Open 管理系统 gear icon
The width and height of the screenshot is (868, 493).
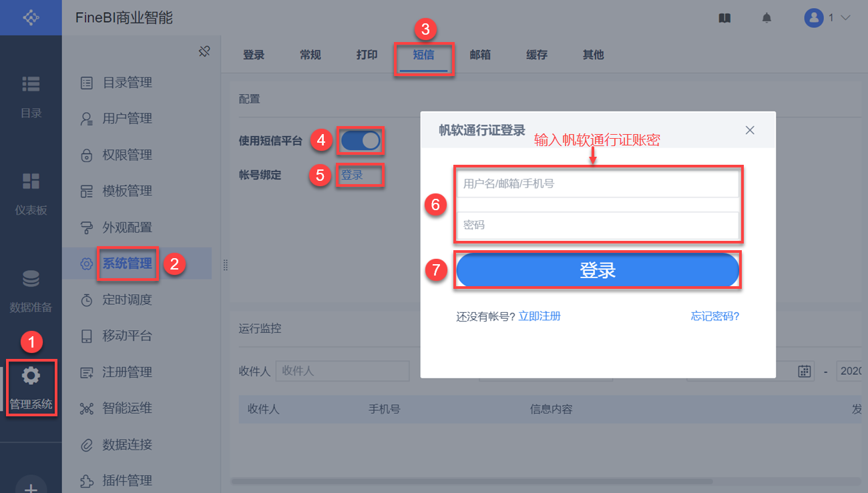31,376
